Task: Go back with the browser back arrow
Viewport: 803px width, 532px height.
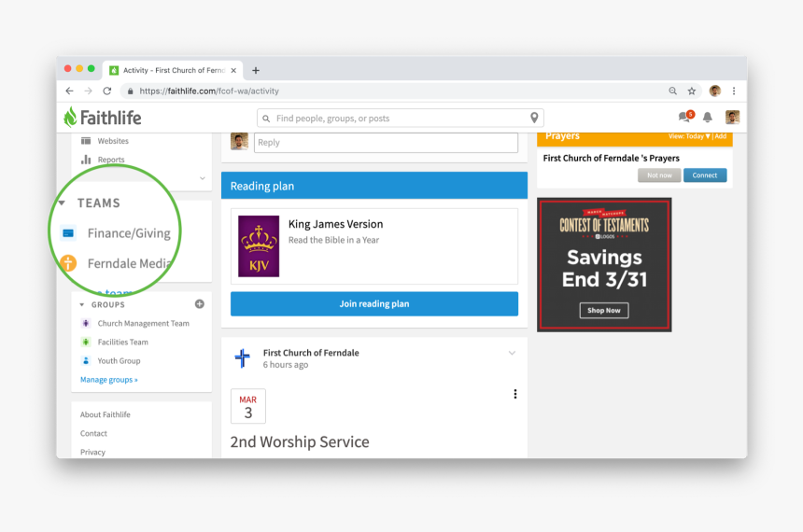Action: [x=70, y=91]
